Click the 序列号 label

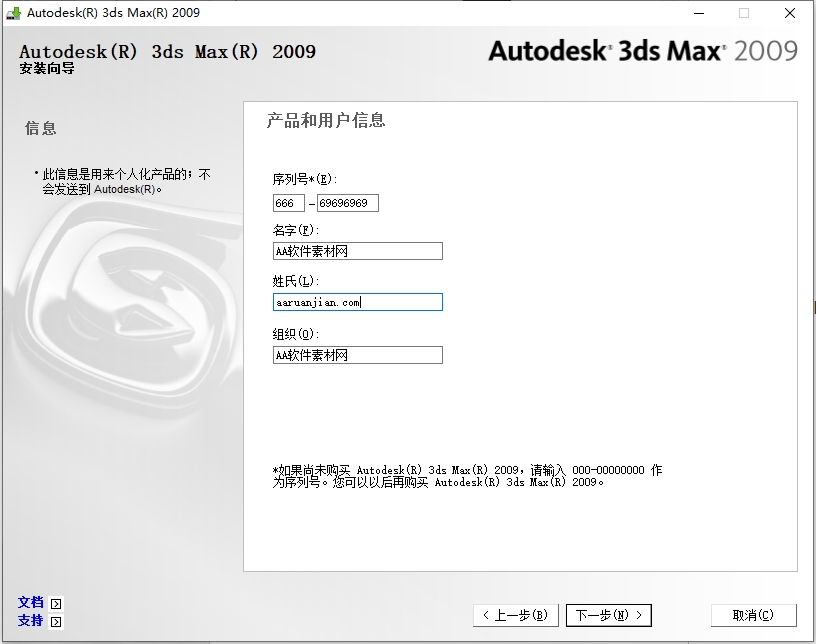coord(304,179)
